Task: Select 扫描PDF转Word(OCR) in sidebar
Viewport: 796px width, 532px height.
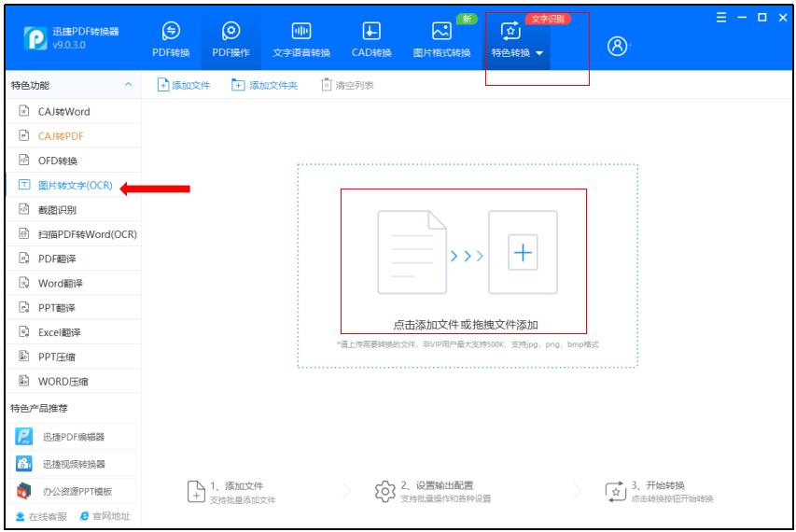Action: tap(74, 234)
